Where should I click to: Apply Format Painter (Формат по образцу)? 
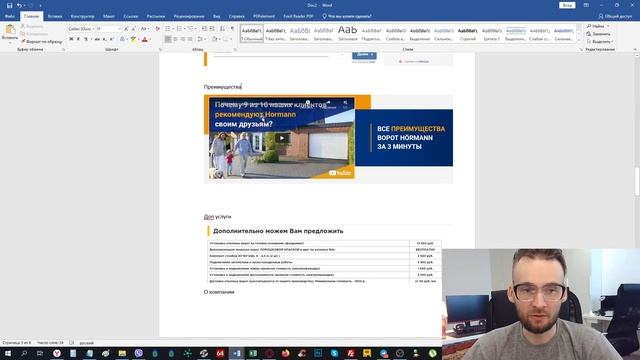[x=42, y=42]
